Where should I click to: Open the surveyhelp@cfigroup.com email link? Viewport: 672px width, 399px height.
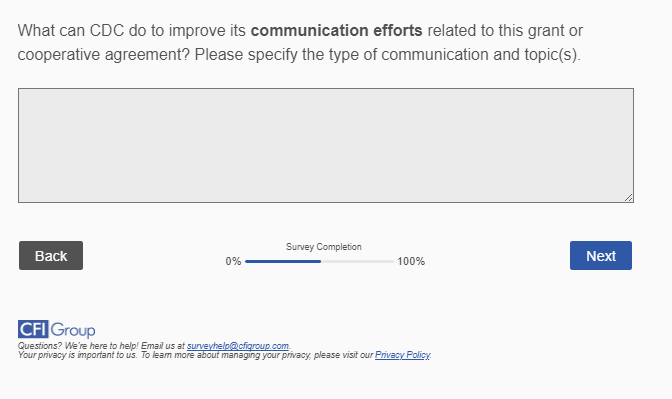(x=238, y=345)
